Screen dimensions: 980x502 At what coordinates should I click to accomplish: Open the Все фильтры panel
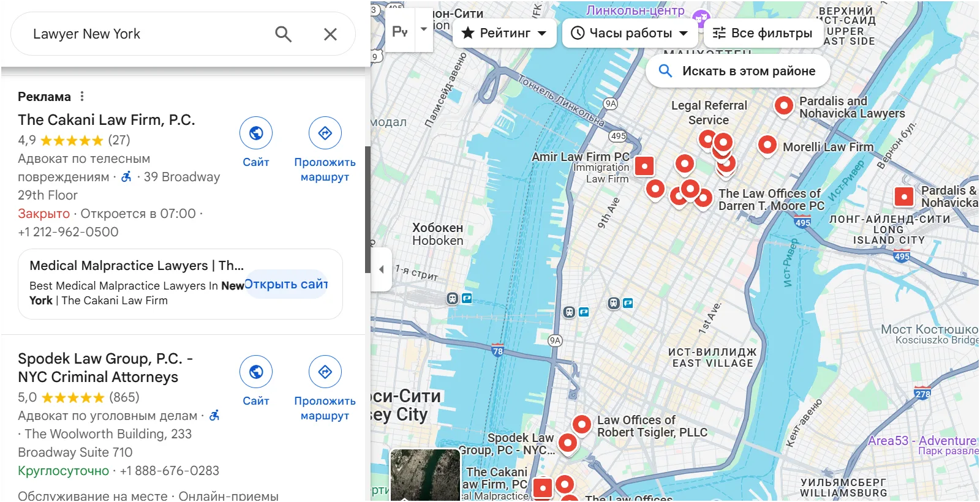(763, 33)
